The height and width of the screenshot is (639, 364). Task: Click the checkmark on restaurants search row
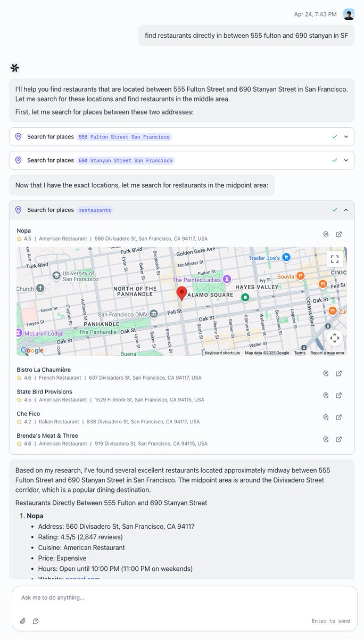[335, 210]
